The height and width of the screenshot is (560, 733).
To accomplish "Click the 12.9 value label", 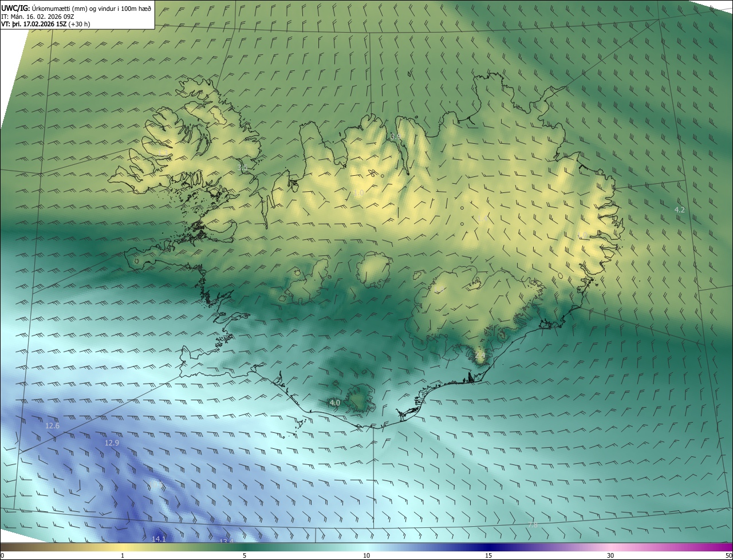I will [x=112, y=443].
